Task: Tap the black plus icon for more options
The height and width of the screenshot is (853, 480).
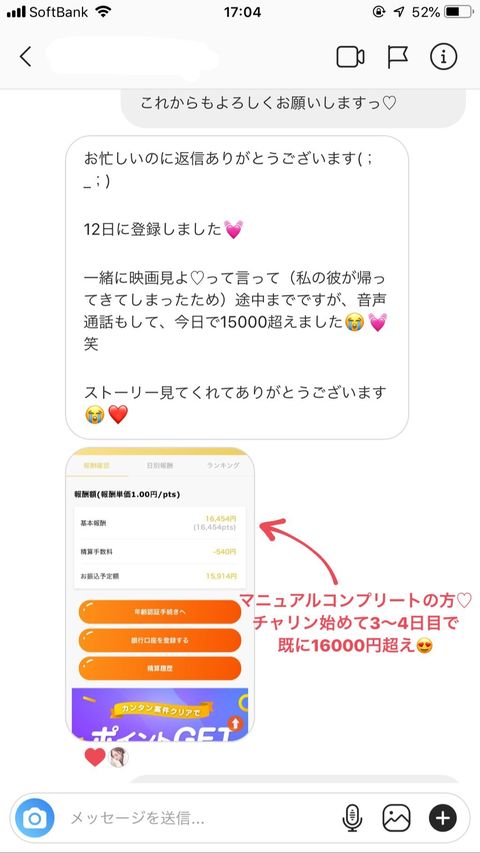Action: [443, 817]
